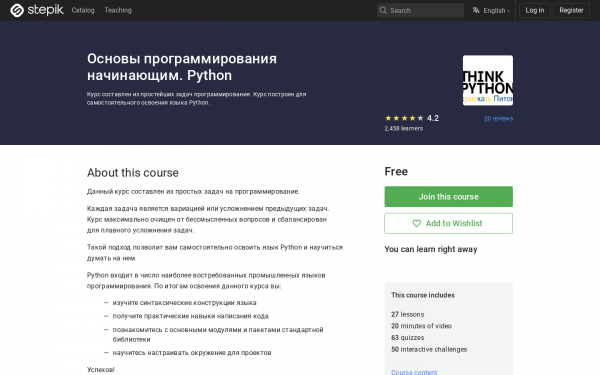Viewport: 600px width, 375px height.
Task: Focus the Search input field
Action: click(420, 10)
